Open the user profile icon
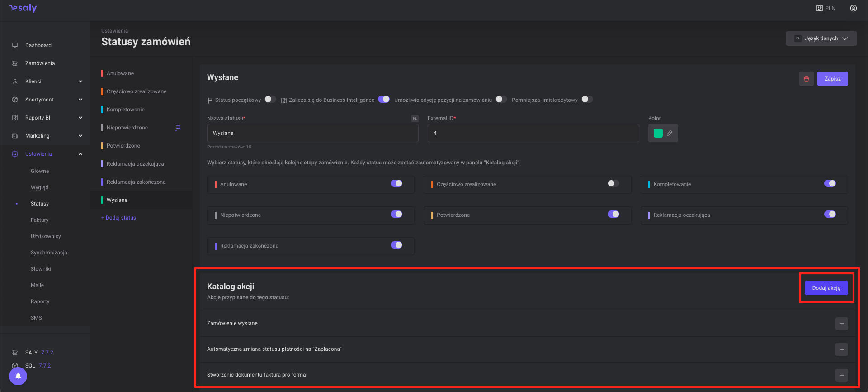This screenshot has width=868, height=392. coord(853,8)
